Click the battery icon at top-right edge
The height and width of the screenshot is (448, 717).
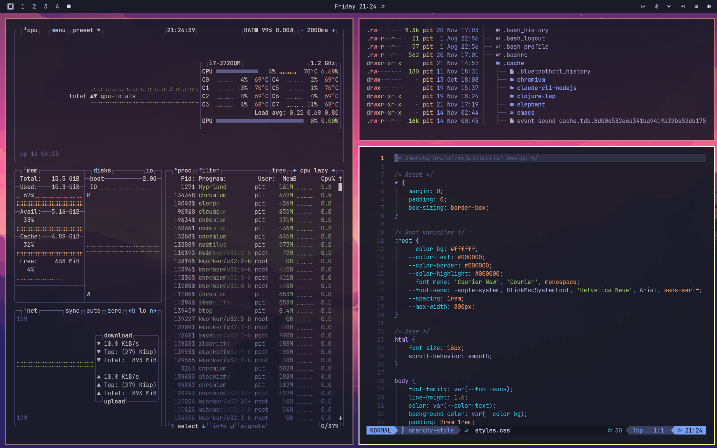[x=708, y=6]
